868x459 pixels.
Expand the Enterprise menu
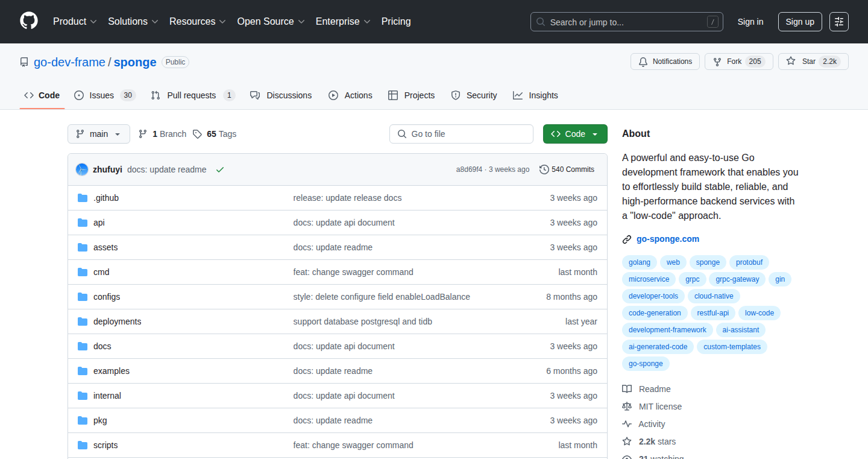(343, 21)
